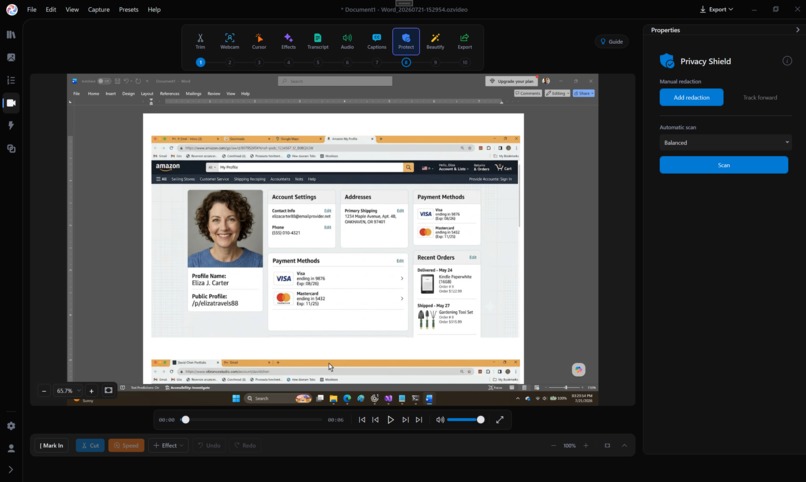Screen dimensions: 806x482
Task: Click the square timeline fit icon
Action: coord(607,446)
